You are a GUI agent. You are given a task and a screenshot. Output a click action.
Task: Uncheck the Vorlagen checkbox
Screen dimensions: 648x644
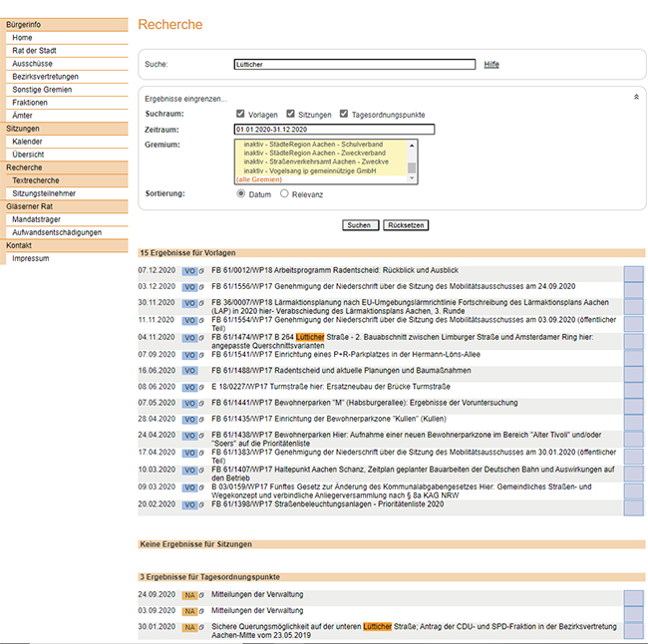240,115
